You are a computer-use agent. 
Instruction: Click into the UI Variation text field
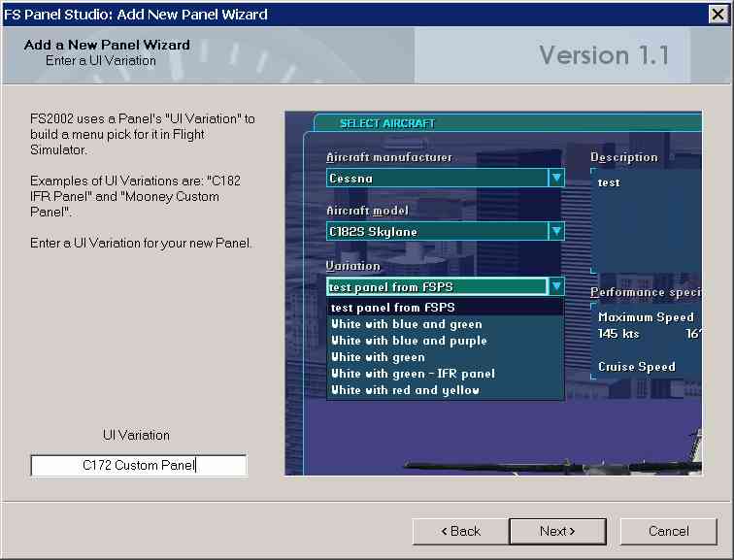[x=139, y=465]
